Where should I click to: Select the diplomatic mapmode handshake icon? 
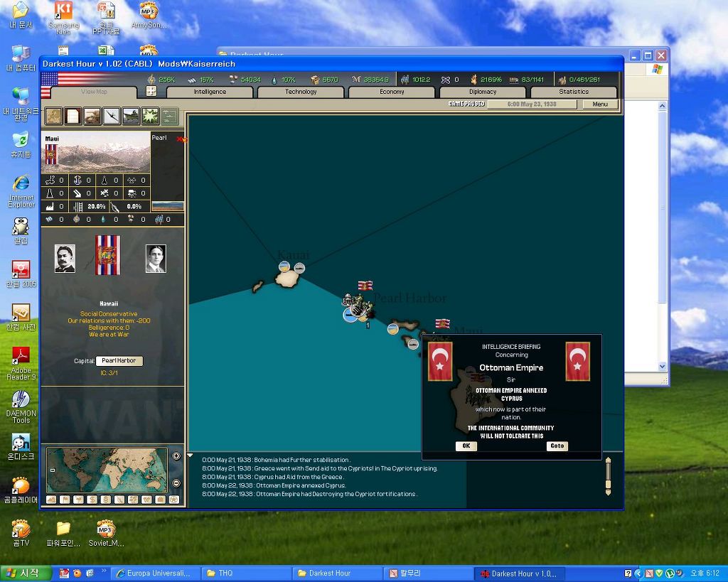pyautogui.click(x=146, y=500)
